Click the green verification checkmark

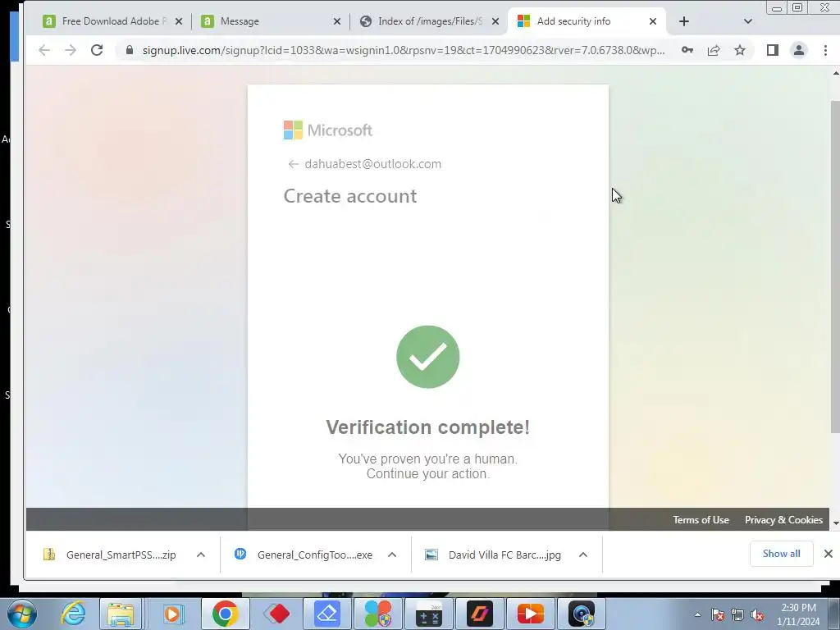click(428, 357)
